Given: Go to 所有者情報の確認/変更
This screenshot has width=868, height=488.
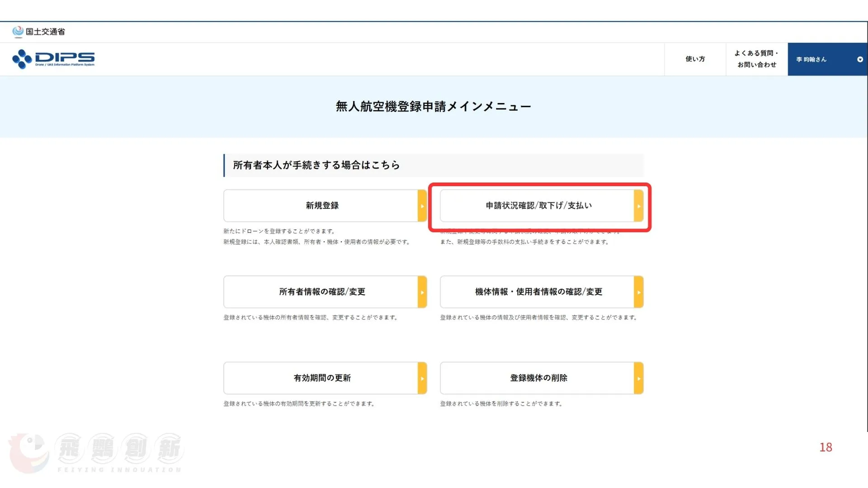Looking at the screenshot, I should [321, 292].
